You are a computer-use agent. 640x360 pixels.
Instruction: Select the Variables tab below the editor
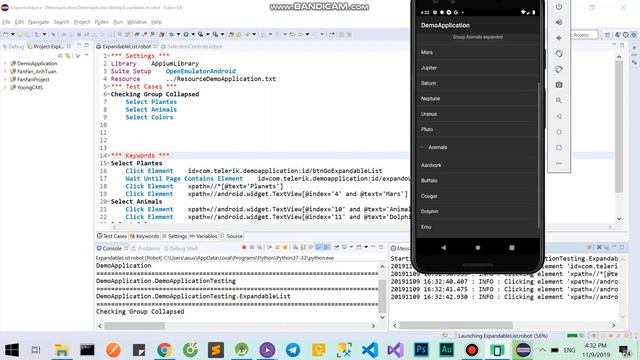[203, 236]
